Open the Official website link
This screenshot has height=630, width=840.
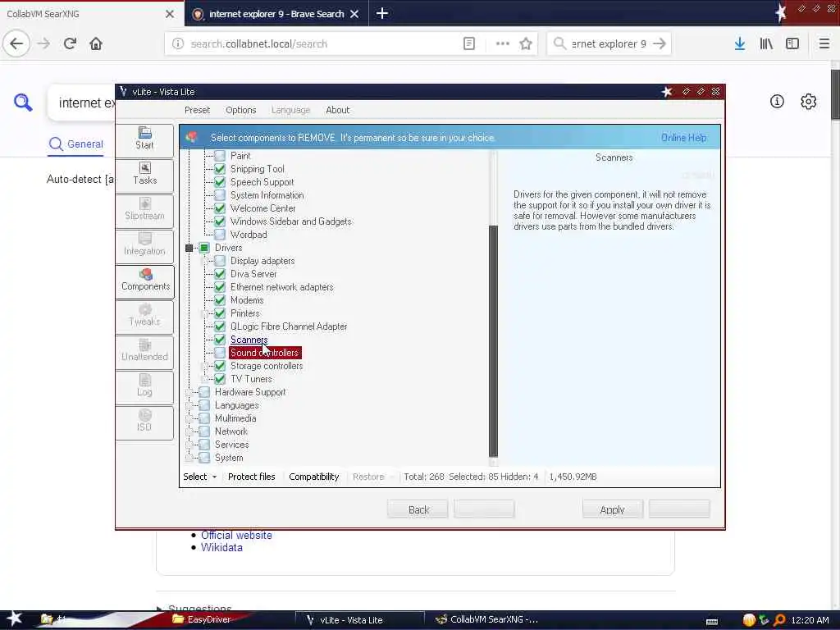(236, 535)
